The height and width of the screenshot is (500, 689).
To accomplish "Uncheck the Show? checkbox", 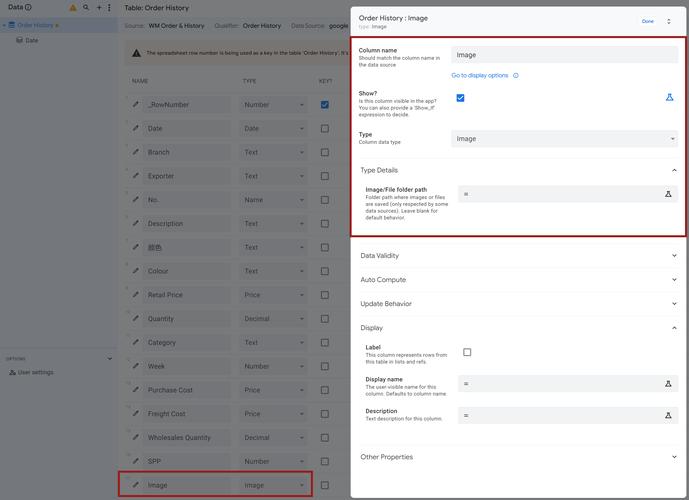I will point(460,98).
